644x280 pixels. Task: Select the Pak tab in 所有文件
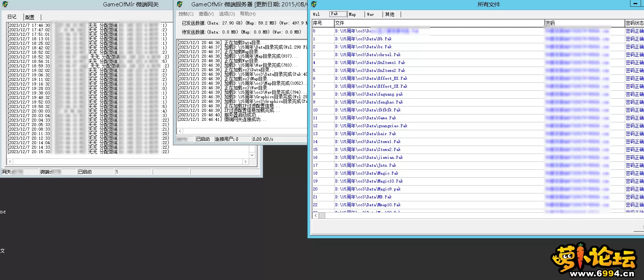(338, 14)
